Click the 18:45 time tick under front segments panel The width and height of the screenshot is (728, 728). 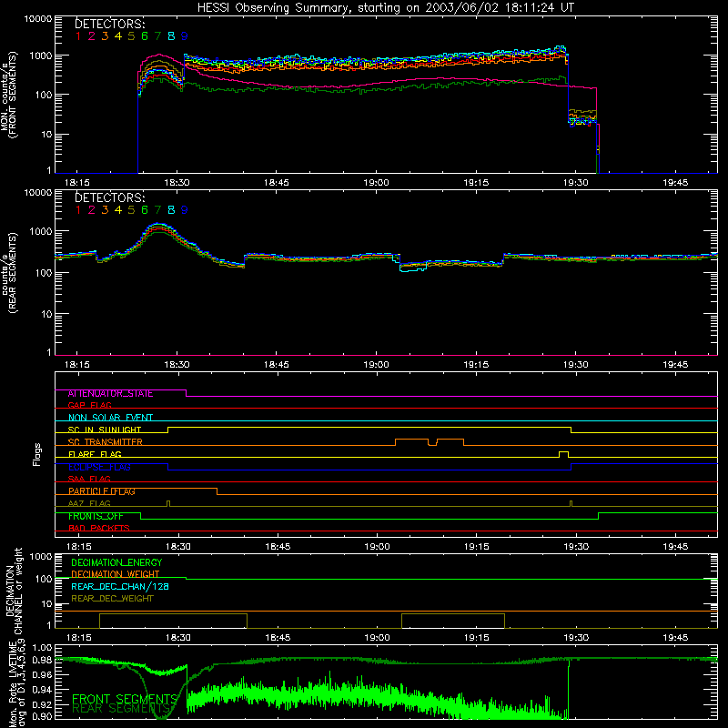tap(277, 183)
